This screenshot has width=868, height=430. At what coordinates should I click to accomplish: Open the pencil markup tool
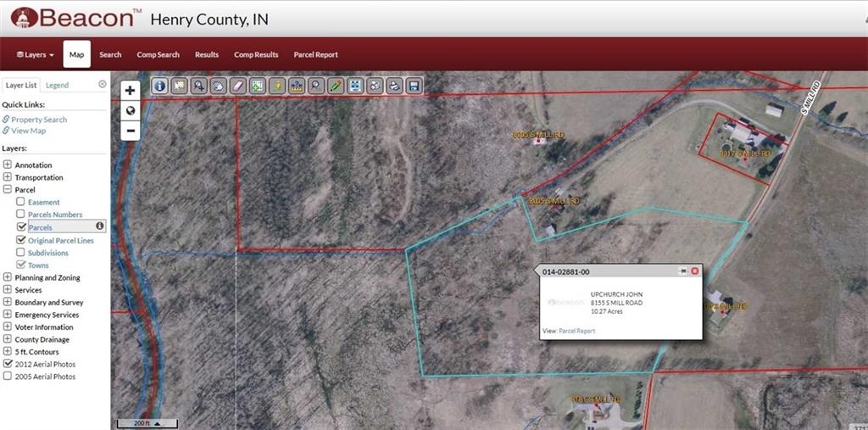[x=335, y=86]
